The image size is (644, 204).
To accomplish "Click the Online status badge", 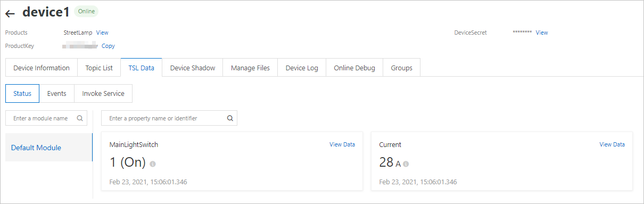I will click(x=86, y=11).
